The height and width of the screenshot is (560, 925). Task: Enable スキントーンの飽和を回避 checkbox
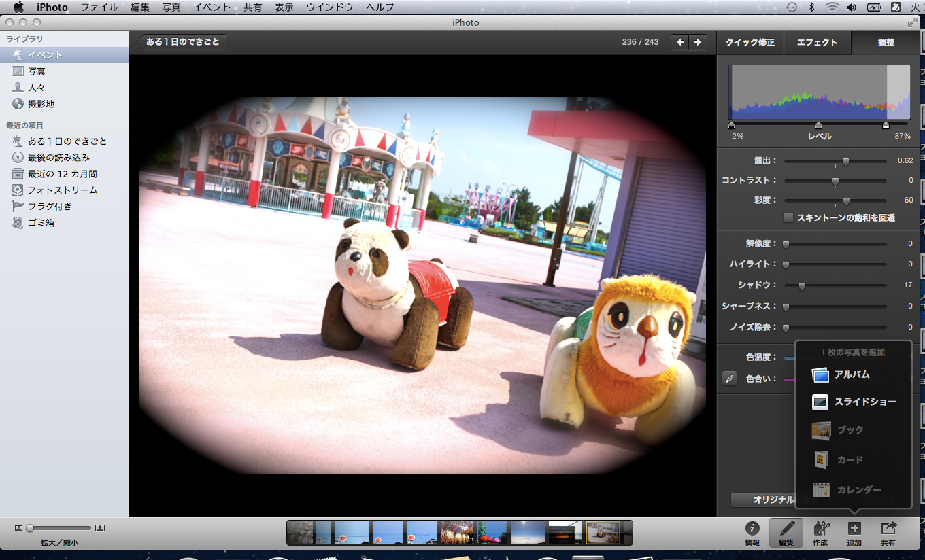tap(788, 218)
